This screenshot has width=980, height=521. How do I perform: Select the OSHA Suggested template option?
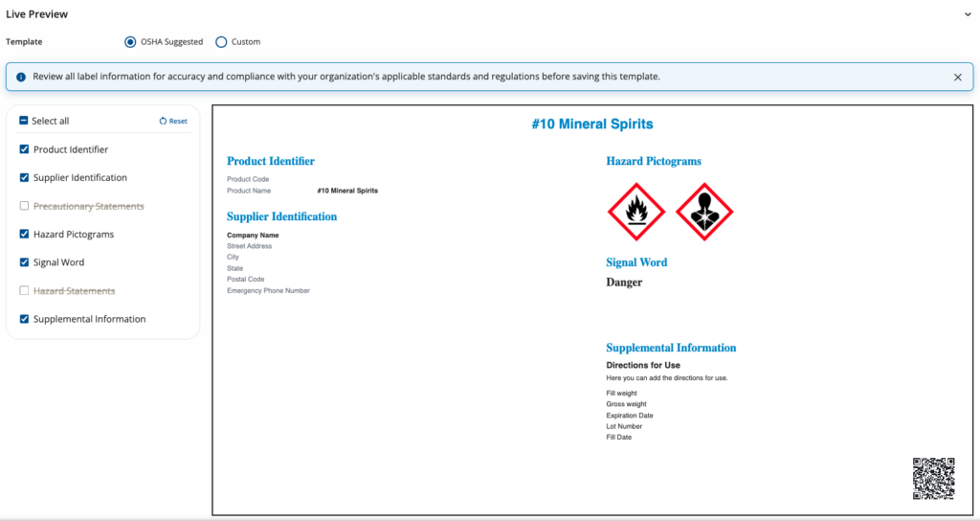[130, 42]
